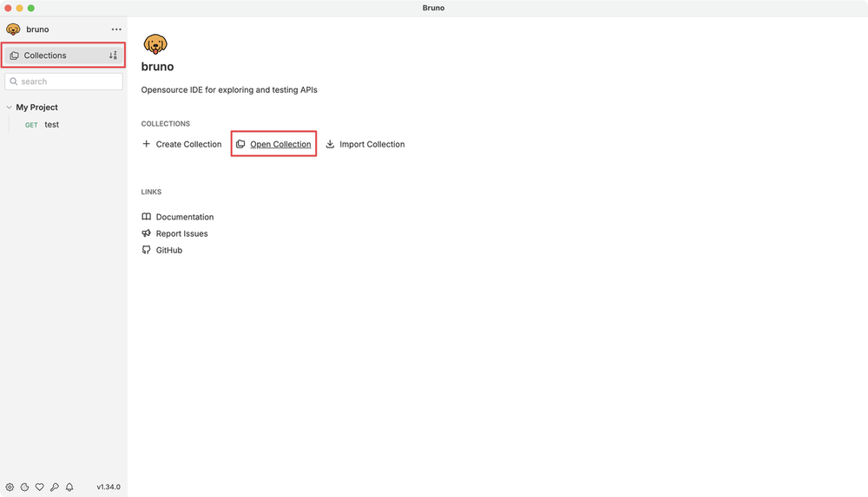Click the Bruno dog logo in sidebar

[x=13, y=29]
